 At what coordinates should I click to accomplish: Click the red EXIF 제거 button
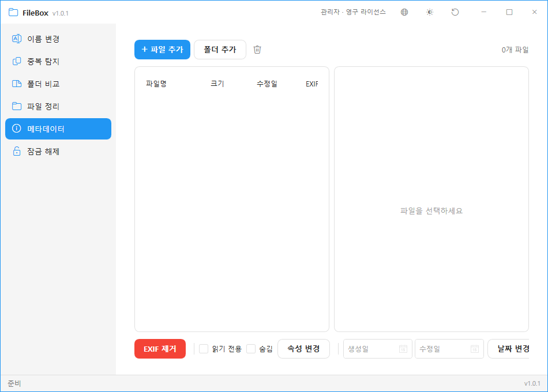pos(160,349)
